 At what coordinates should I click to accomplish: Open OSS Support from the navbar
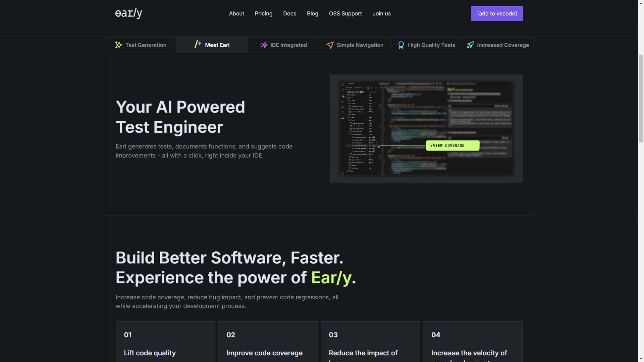345,13
